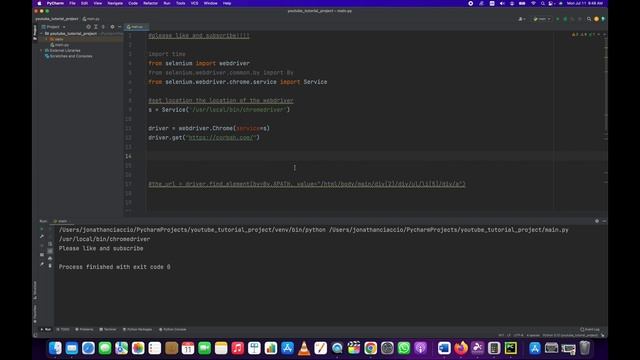Screen dimensions: 640x360
Task: Open Firefox from the Dock
Action: 461,348
